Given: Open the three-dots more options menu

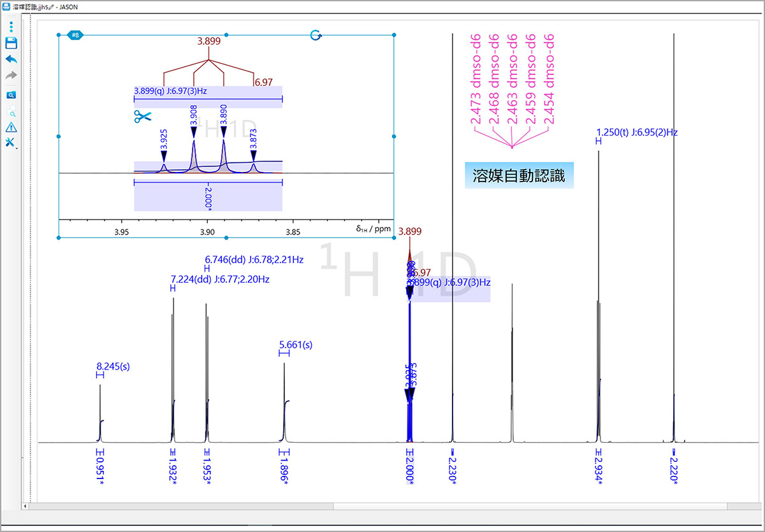Looking at the screenshot, I should point(11,27).
